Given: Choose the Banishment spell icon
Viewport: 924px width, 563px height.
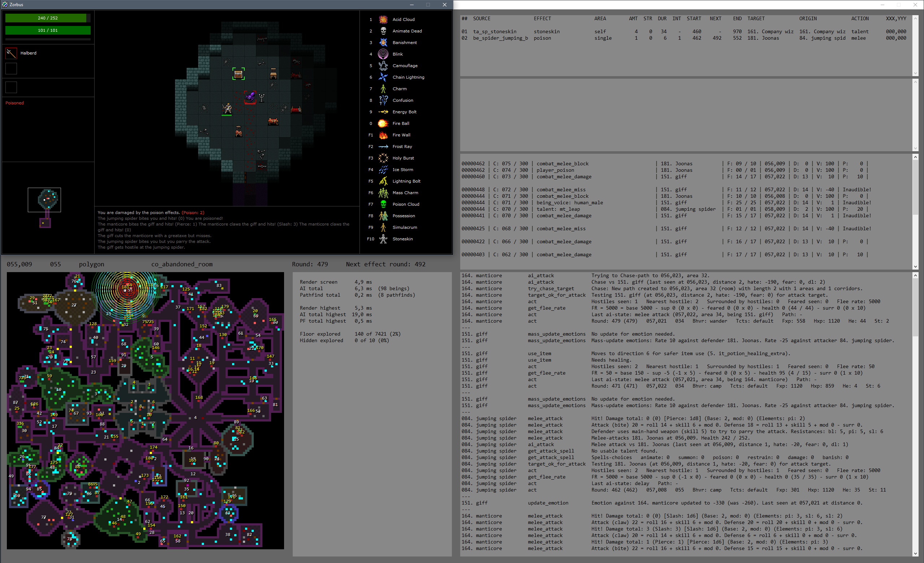Looking at the screenshot, I should [x=383, y=43].
